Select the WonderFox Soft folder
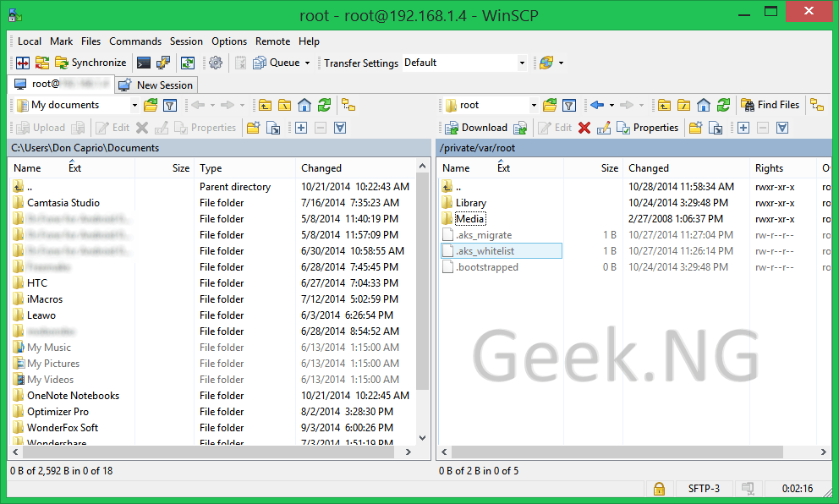 [x=63, y=428]
